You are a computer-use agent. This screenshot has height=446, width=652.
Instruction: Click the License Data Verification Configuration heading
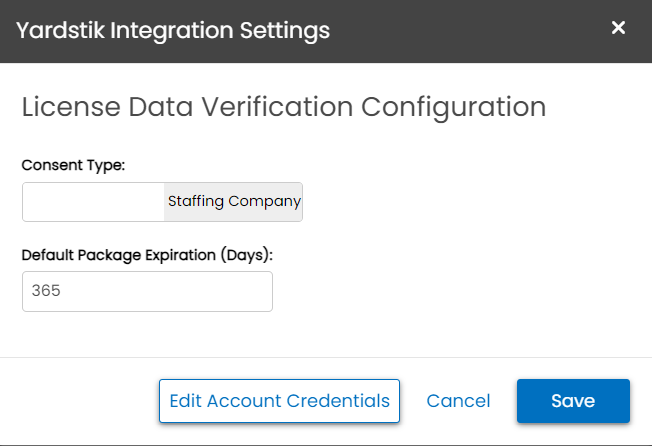coord(284,107)
